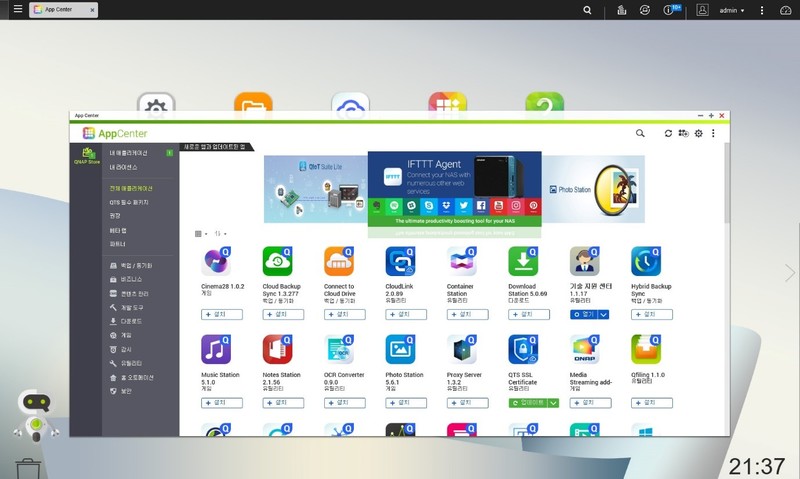Click the CloudLink app icon
This screenshot has height=479, width=800.
point(401,261)
